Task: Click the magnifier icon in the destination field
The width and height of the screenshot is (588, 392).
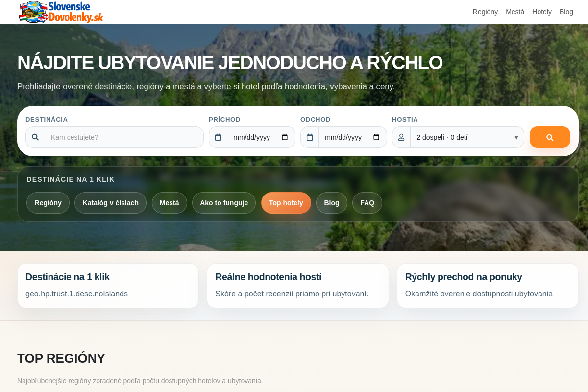Action: [35, 137]
